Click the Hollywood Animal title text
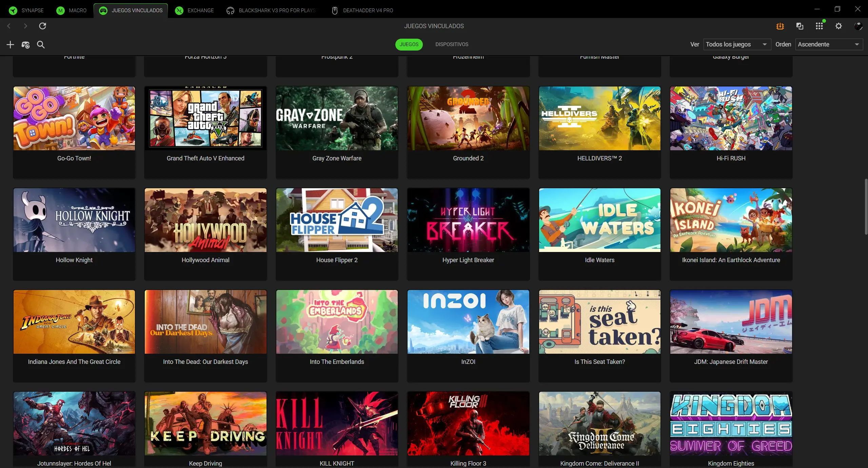The height and width of the screenshot is (468, 868). click(x=205, y=260)
